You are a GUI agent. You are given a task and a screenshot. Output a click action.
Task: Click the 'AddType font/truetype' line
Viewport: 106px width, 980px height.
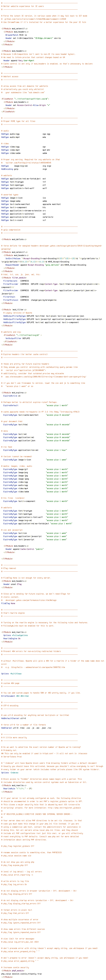coord(23,182)
